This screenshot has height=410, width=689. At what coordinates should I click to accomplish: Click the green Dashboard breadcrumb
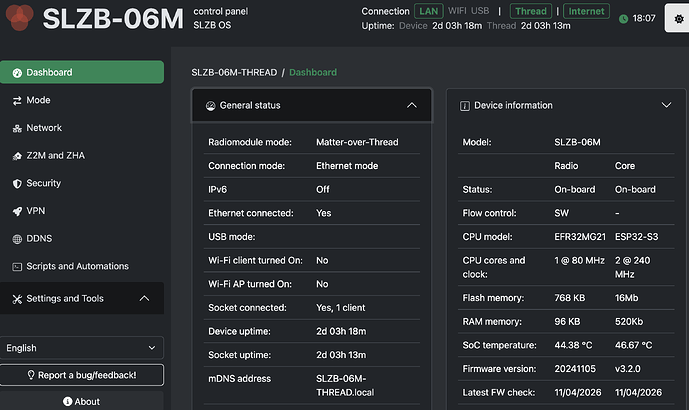(313, 73)
